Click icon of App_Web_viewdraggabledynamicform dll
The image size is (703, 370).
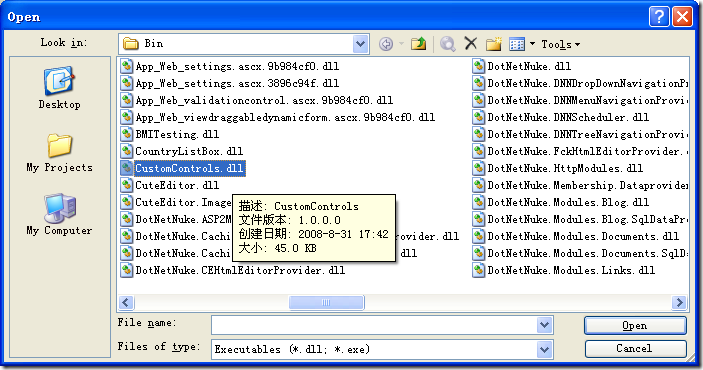pos(127,118)
